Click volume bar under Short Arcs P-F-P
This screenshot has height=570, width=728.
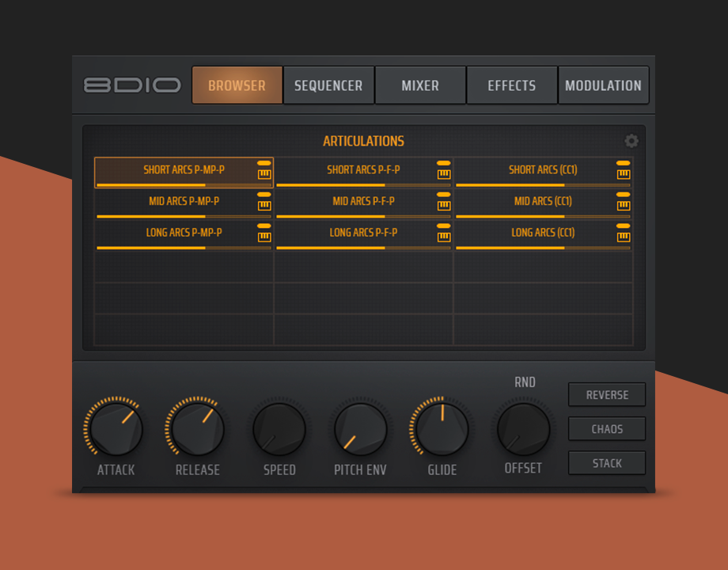point(363,185)
